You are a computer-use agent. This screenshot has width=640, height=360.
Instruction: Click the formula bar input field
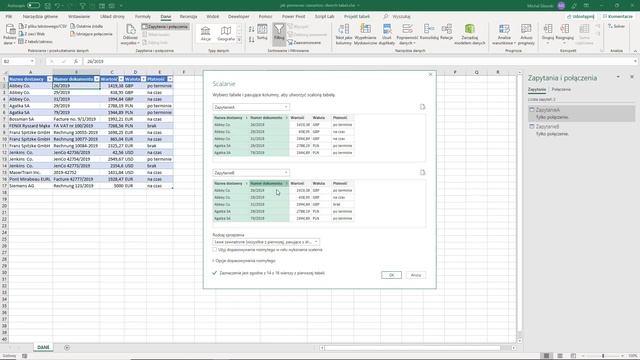coord(359,61)
